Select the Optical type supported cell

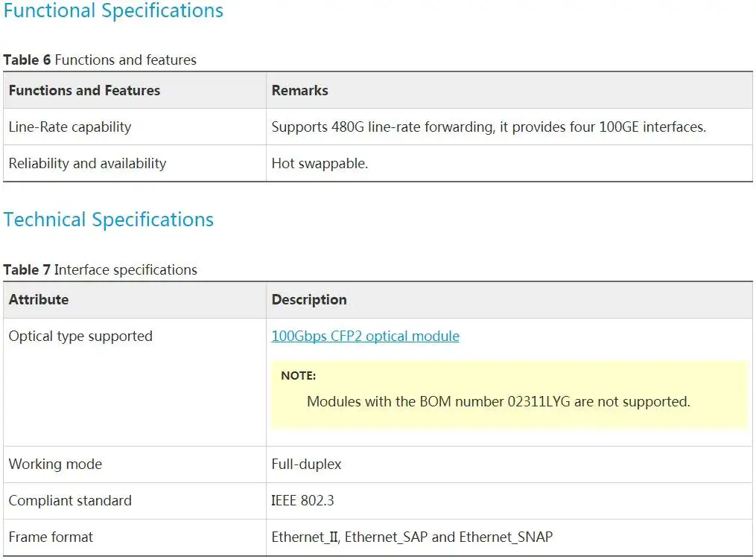click(80, 336)
